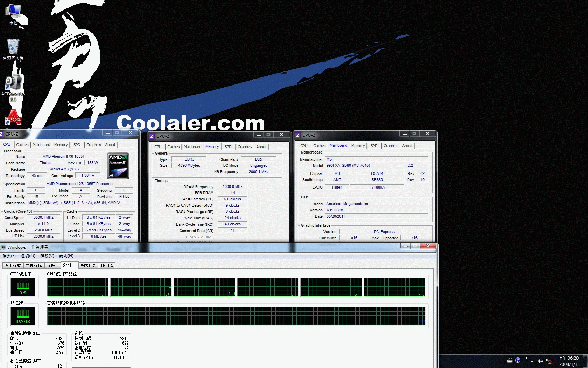Open About tab in the right CPU-Z window
This screenshot has height=368, width=588.
407,146
